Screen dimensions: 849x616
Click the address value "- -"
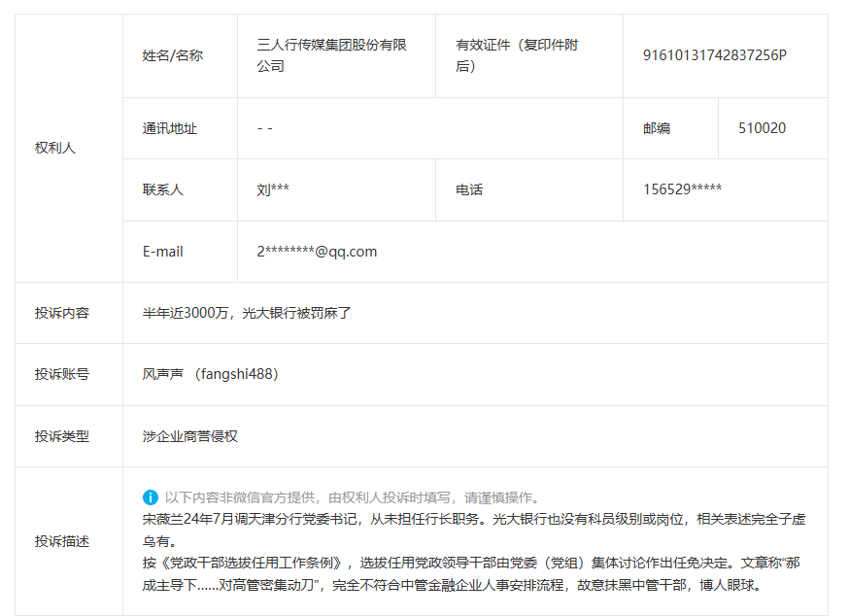coord(265,128)
